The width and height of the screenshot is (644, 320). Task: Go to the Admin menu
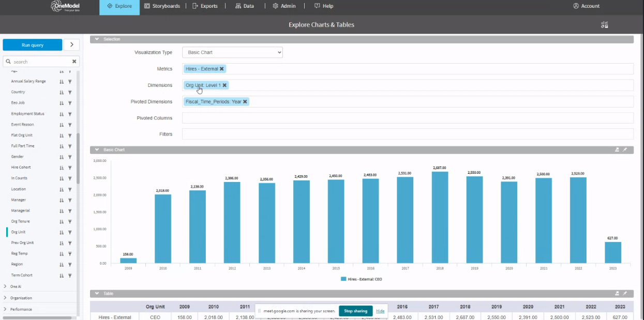click(284, 6)
